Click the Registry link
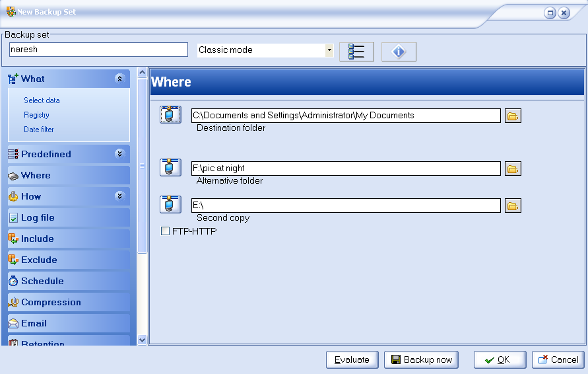 click(x=36, y=115)
